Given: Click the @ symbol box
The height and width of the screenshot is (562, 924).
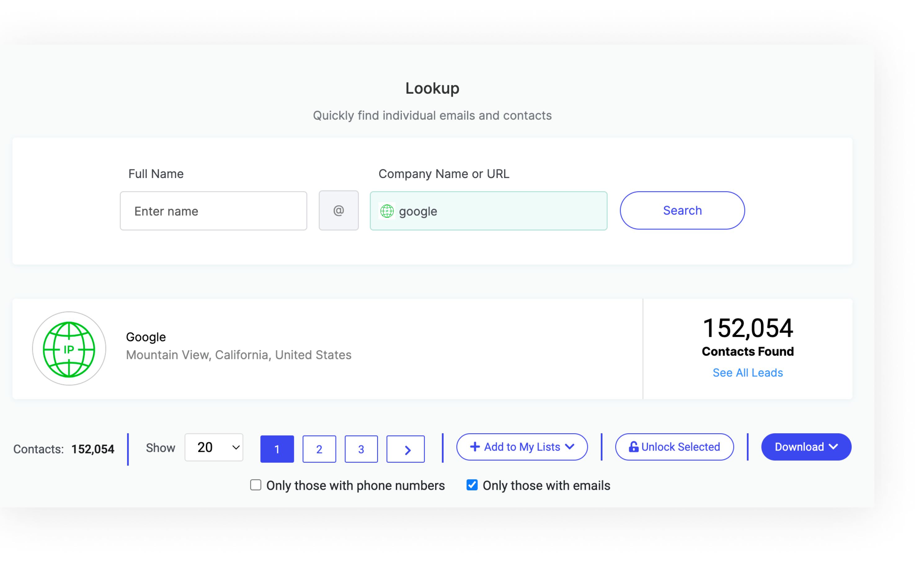Looking at the screenshot, I should point(338,211).
